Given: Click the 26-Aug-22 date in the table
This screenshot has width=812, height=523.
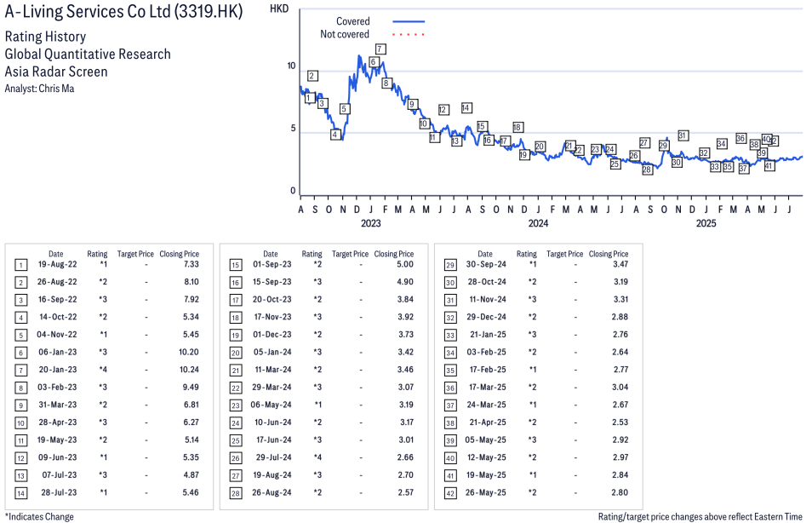Looking at the screenshot, I should click(57, 282).
